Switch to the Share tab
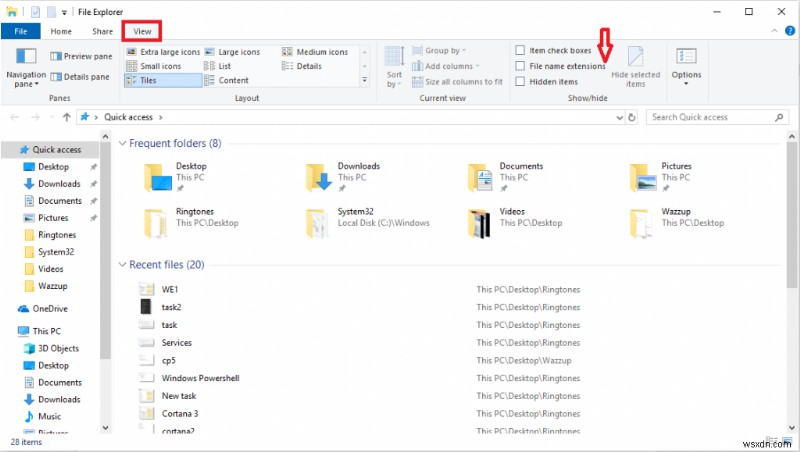The width and height of the screenshot is (800, 452). [x=103, y=31]
